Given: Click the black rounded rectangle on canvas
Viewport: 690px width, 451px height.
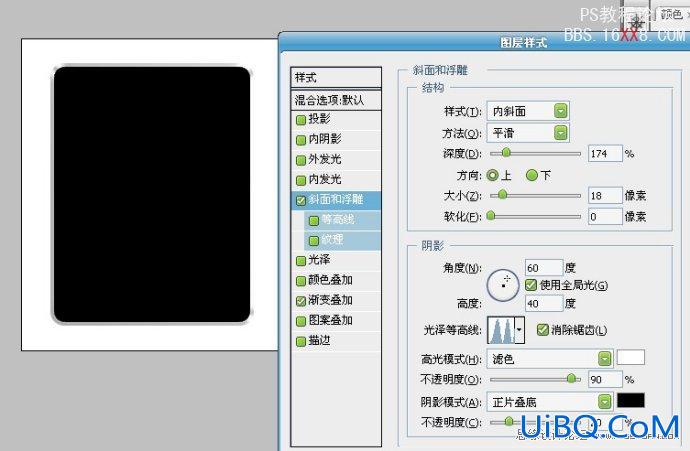Looking at the screenshot, I should coord(152,194).
